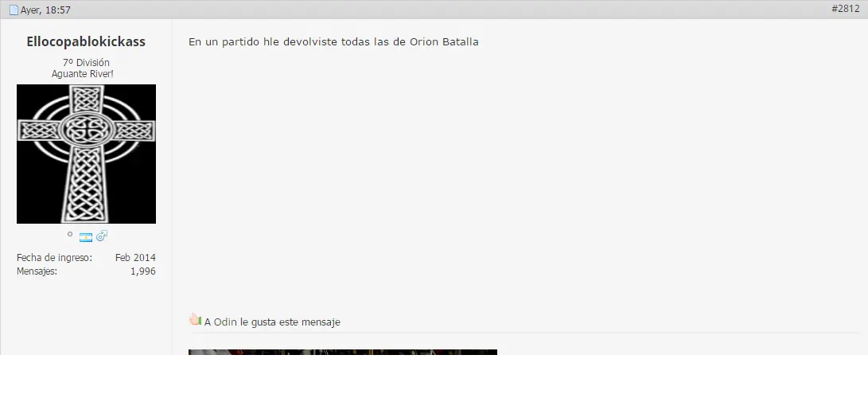Click the 'Fecha de ingreso:' label
The height and width of the screenshot is (394, 868).
click(54, 258)
